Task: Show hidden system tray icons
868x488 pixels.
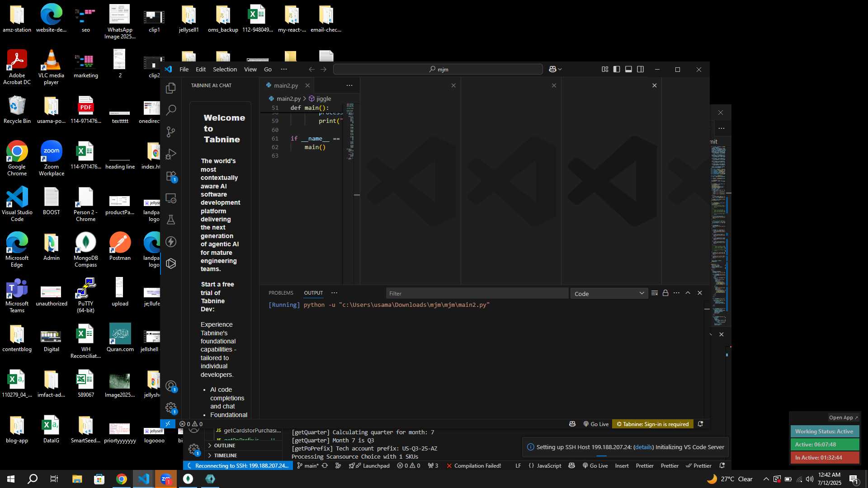Action: click(x=766, y=479)
